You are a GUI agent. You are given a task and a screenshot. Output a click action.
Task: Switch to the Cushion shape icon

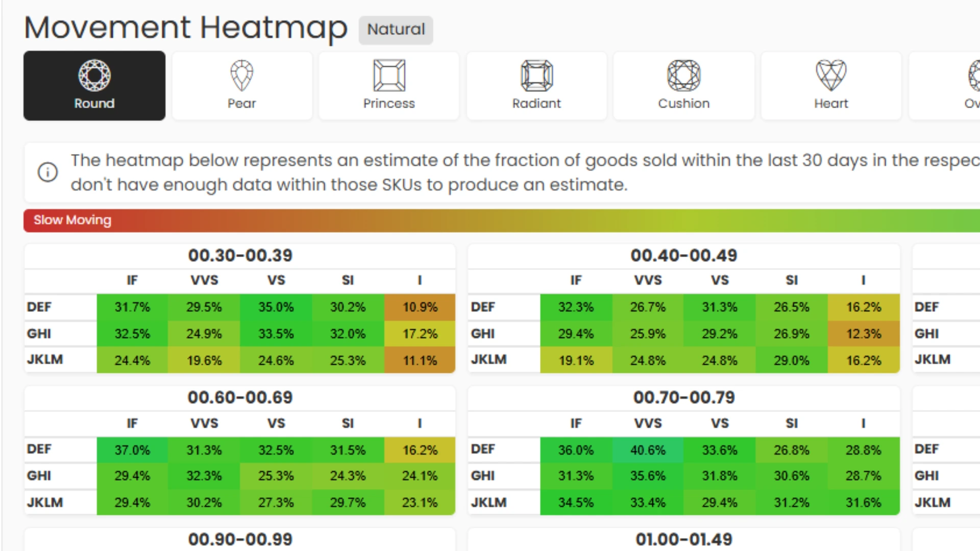683,76
